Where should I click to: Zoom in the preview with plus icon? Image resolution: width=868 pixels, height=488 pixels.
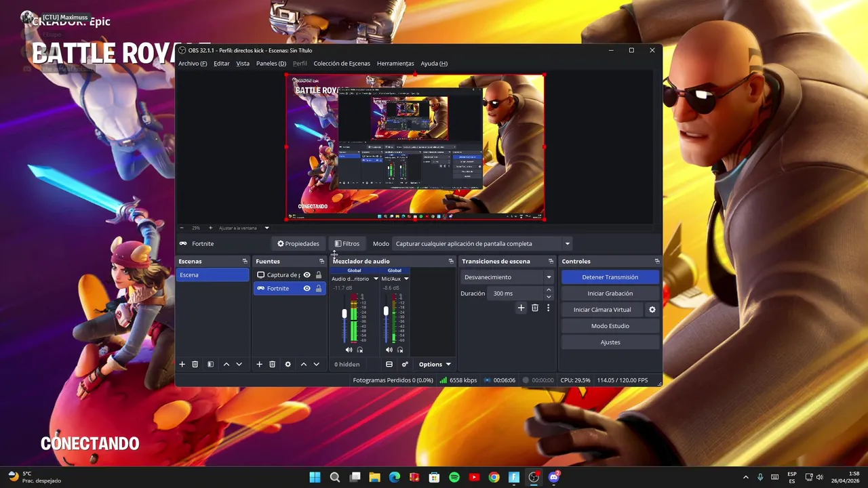[x=210, y=228]
